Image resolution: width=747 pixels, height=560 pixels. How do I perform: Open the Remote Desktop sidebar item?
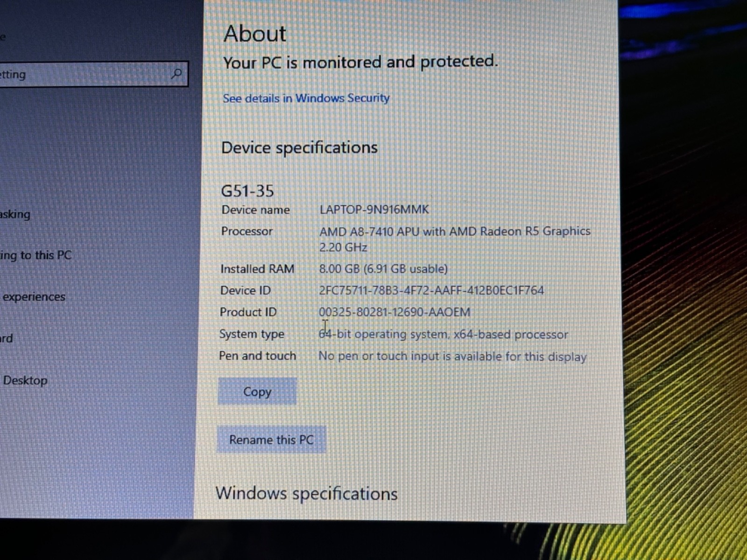(25, 380)
